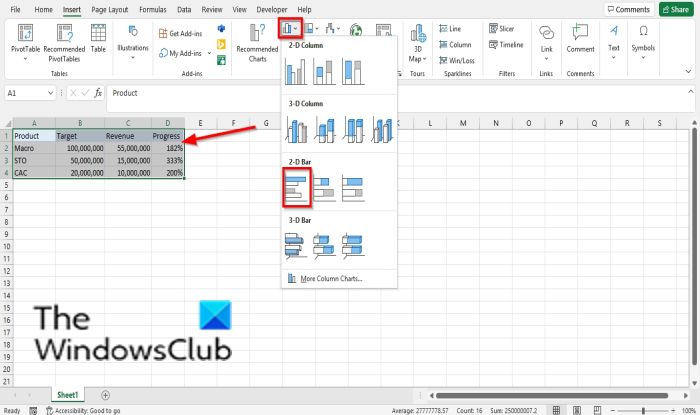The width and height of the screenshot is (700, 415).
Task: Zoom in with the plus button
Action: [x=673, y=411]
